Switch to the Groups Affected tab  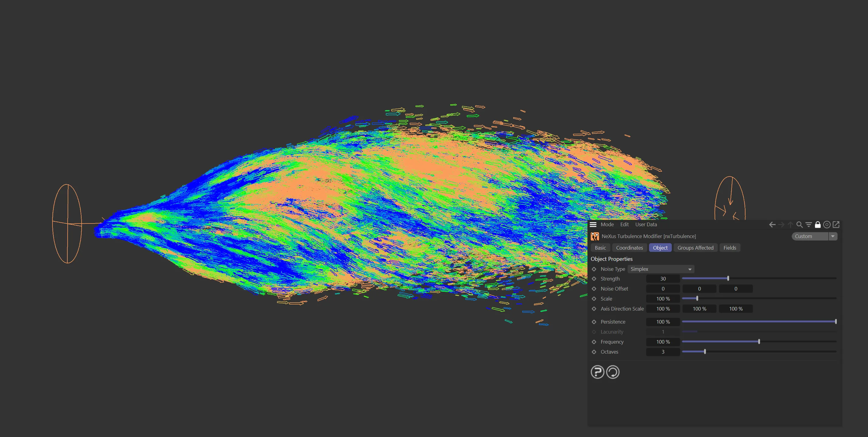pos(695,248)
